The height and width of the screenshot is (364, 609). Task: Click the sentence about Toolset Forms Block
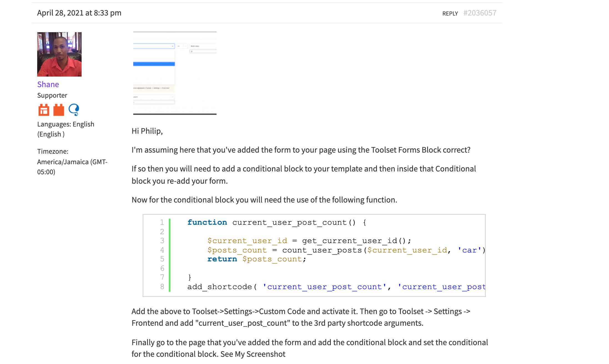(301, 150)
